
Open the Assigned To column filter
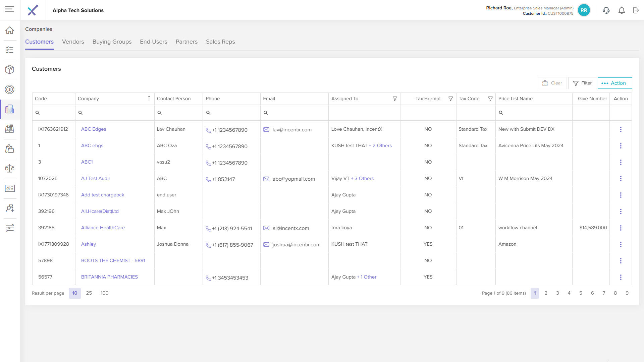pyautogui.click(x=395, y=99)
